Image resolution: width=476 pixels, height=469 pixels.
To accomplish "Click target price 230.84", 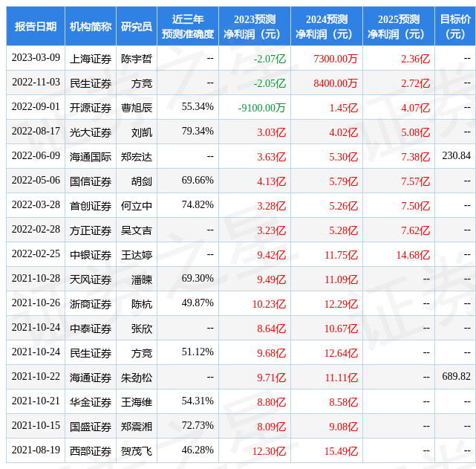I will click(456, 155).
